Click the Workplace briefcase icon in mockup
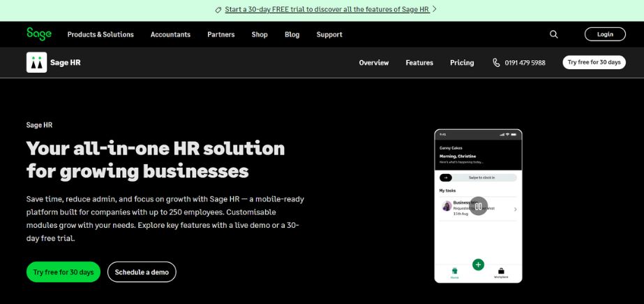Viewport: 644px width, 304px height. click(x=501, y=270)
